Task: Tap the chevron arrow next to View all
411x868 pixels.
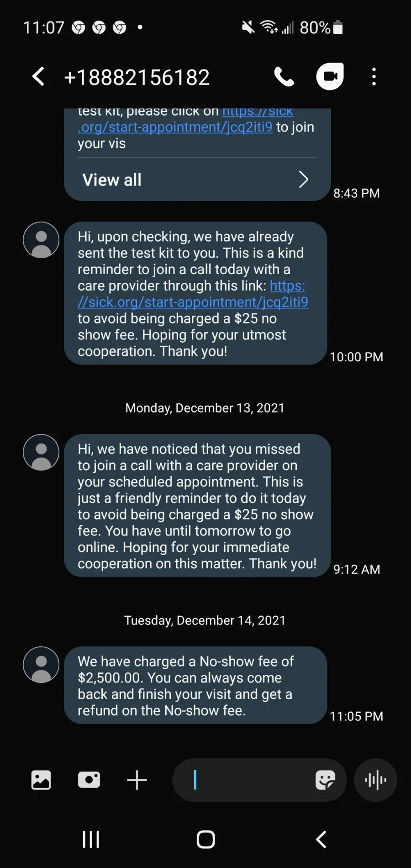Action: pos(304,180)
